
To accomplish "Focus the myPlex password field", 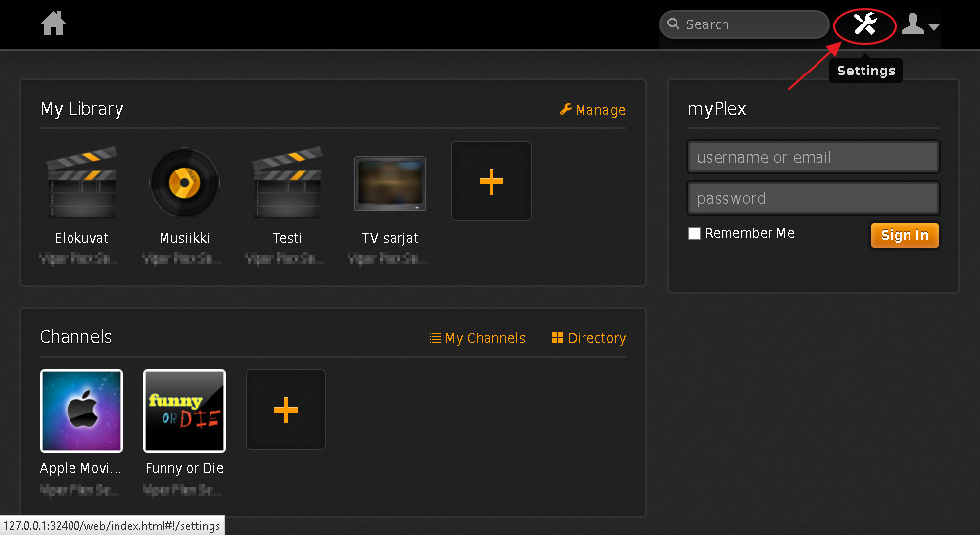I will 813,198.
